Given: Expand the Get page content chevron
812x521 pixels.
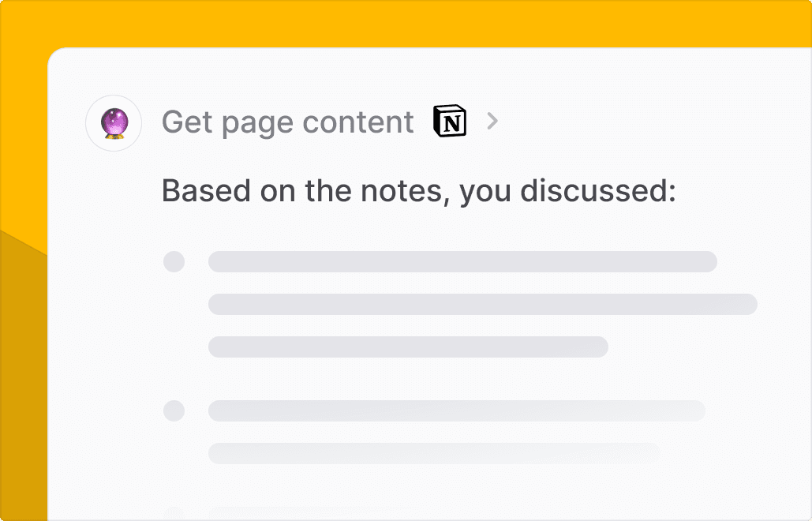Looking at the screenshot, I should [x=492, y=122].
